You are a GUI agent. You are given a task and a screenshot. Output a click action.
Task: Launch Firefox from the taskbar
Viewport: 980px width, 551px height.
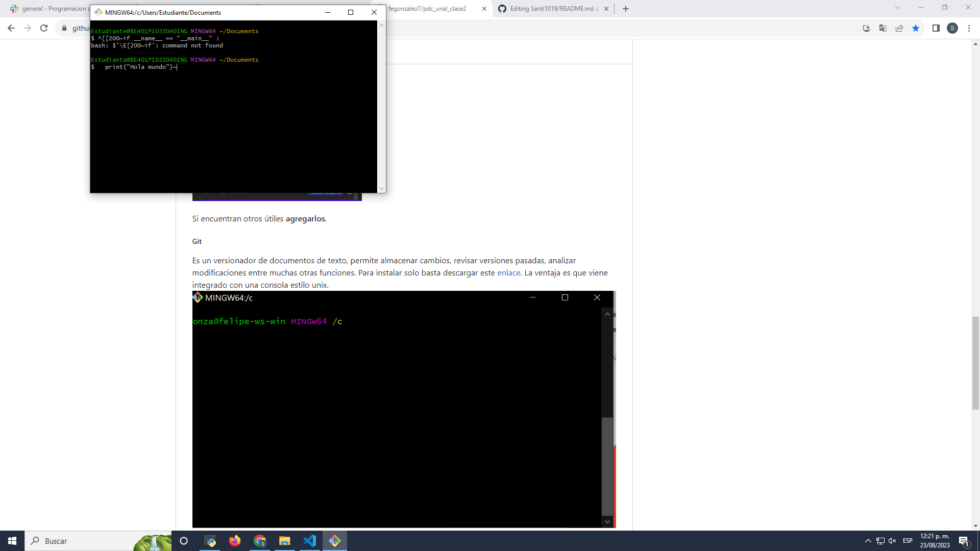tap(235, 540)
